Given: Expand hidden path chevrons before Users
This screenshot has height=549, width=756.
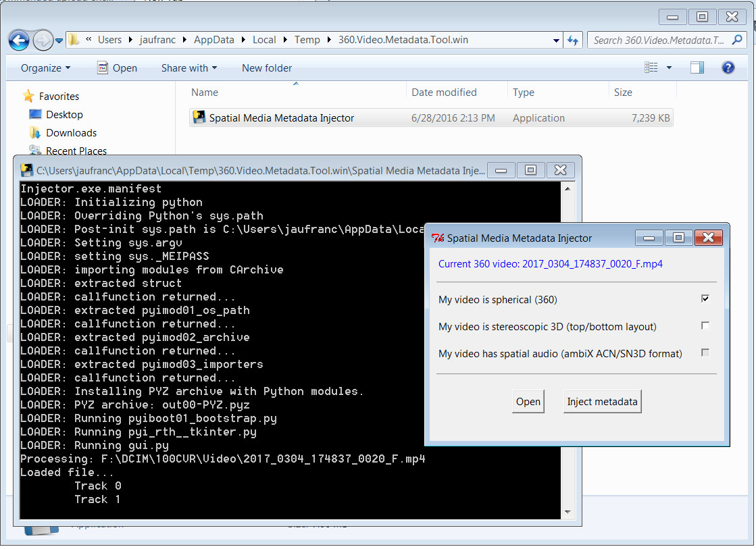Looking at the screenshot, I should click(x=89, y=40).
